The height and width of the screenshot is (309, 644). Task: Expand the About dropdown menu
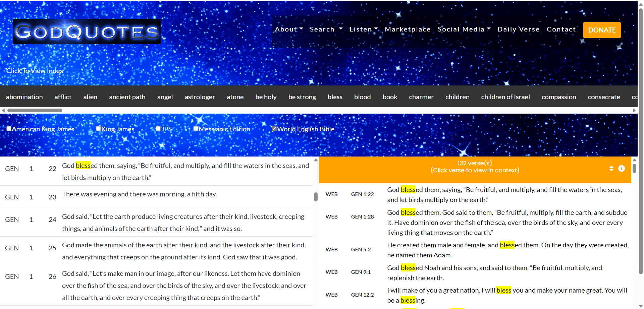[x=289, y=29]
